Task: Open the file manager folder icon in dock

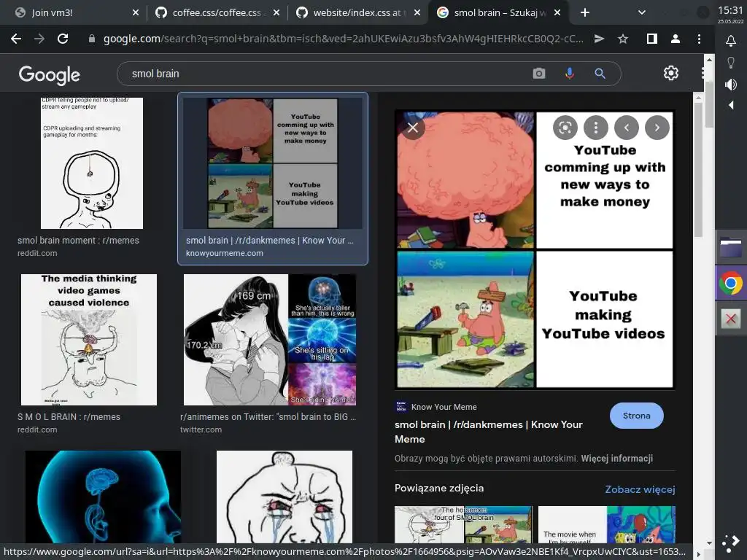Action: point(731,247)
